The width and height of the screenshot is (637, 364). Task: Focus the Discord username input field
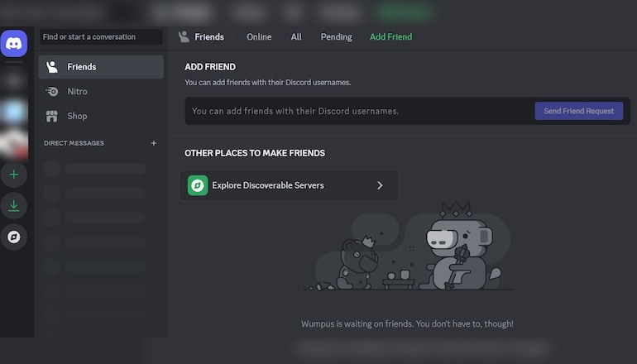(x=359, y=111)
